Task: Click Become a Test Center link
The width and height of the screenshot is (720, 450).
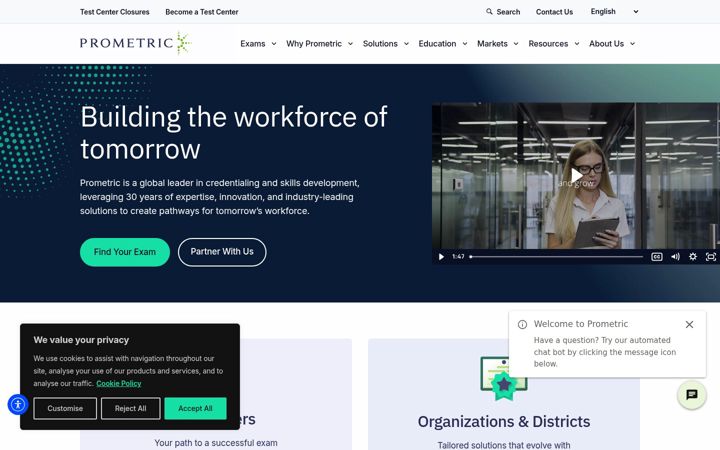Action: point(202,12)
